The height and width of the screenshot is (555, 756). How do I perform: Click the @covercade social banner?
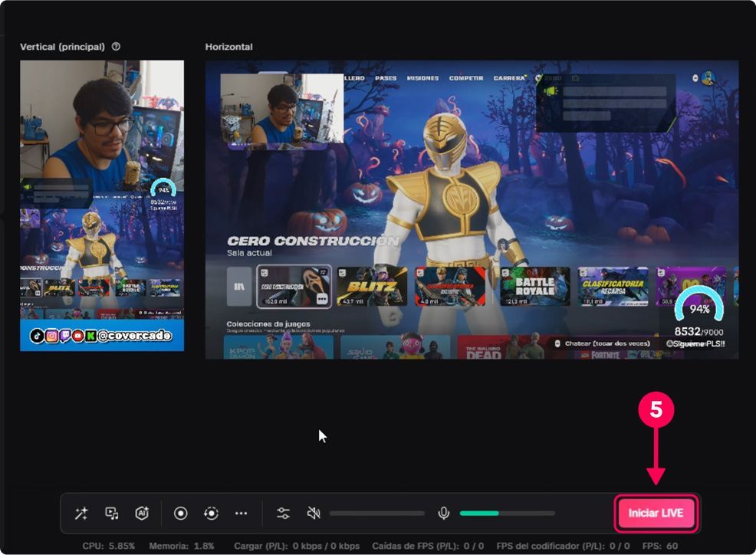(102, 335)
